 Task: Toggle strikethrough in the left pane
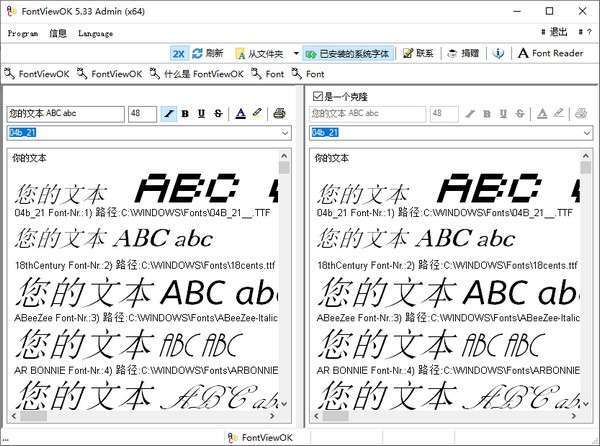click(x=218, y=114)
